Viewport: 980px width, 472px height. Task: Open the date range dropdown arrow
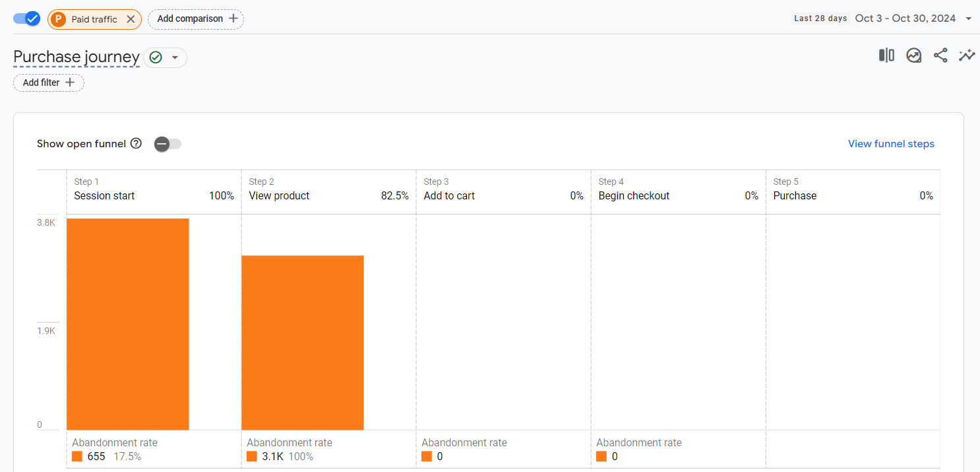(x=968, y=18)
